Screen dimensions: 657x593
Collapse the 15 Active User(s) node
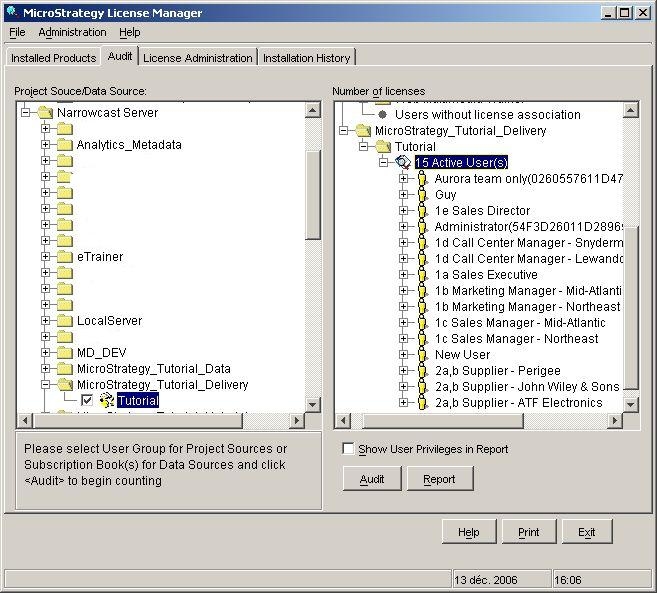pos(385,163)
